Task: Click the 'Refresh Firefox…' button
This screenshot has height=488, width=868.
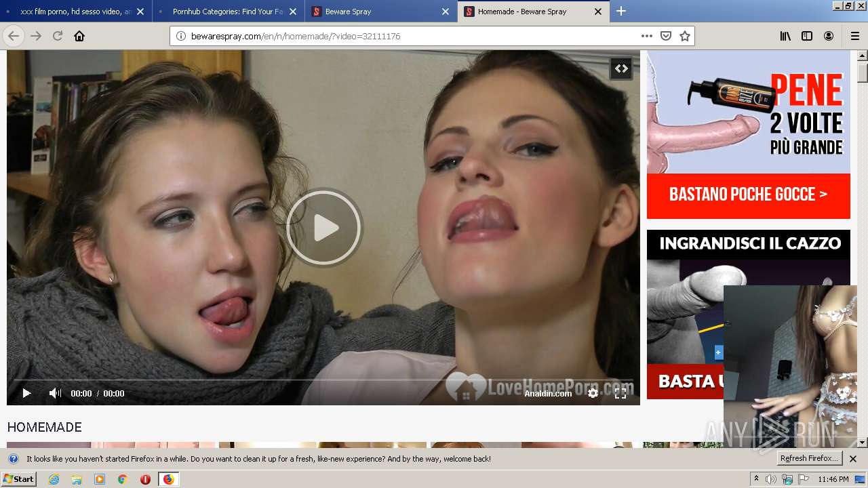Action: point(809,459)
